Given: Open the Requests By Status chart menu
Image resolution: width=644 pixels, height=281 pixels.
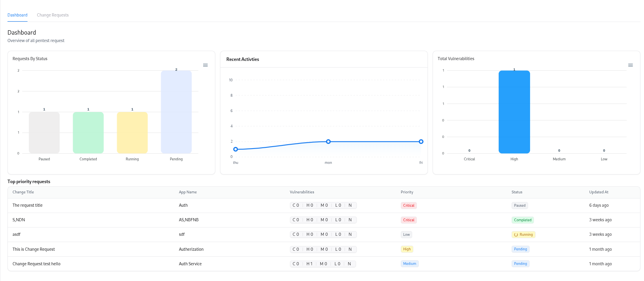Looking at the screenshot, I should point(205,65).
